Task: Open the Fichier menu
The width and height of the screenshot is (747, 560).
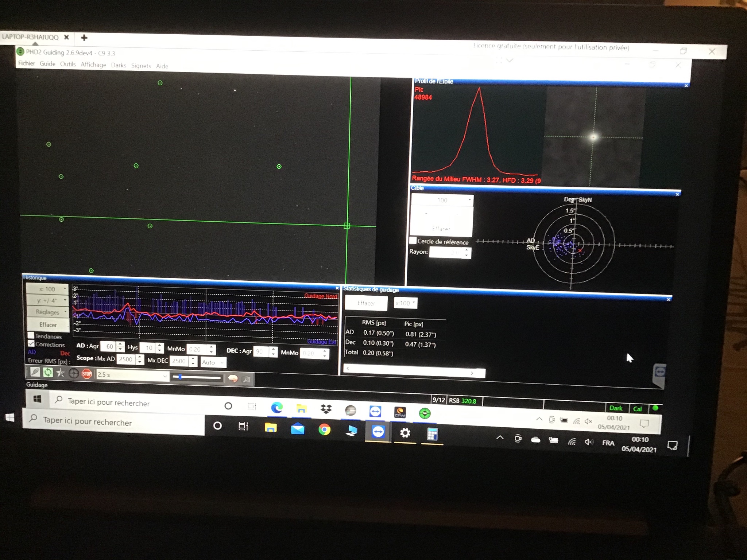Action: coord(27,63)
